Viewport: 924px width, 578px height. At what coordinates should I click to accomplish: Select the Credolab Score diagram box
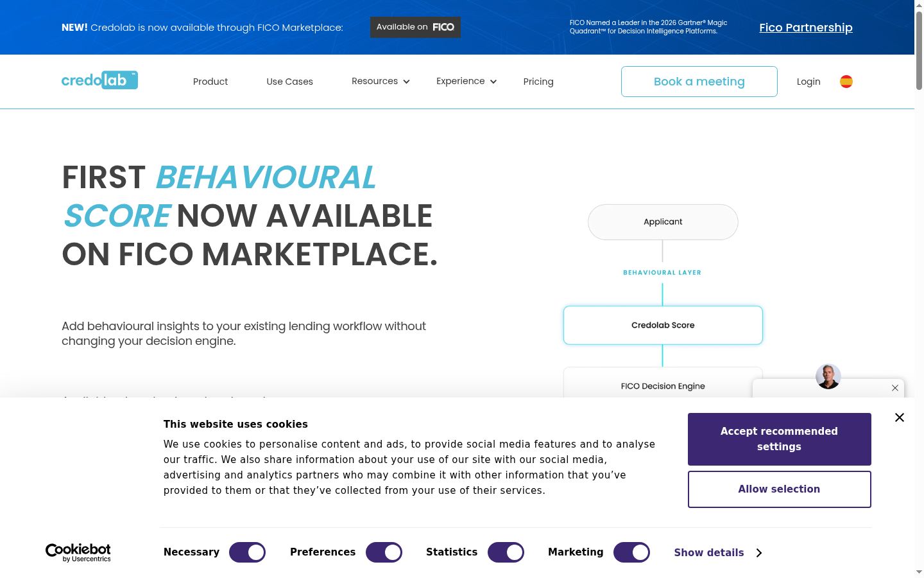click(663, 325)
